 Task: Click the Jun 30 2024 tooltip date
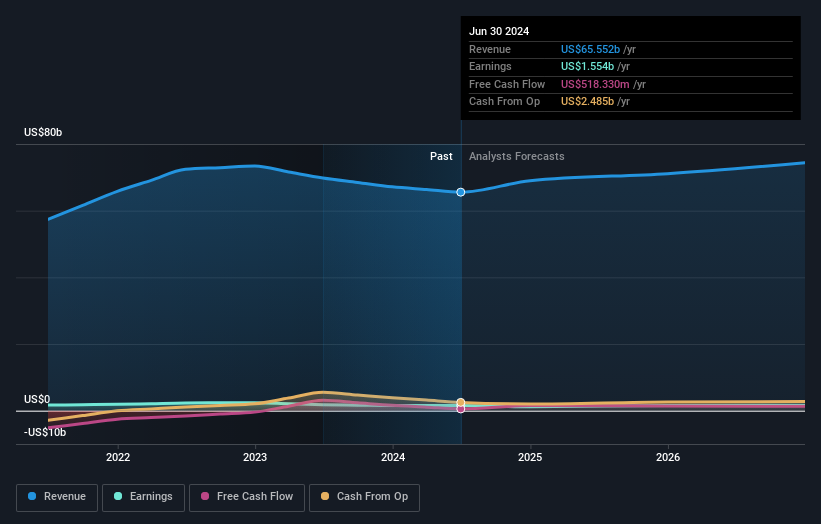(x=499, y=31)
